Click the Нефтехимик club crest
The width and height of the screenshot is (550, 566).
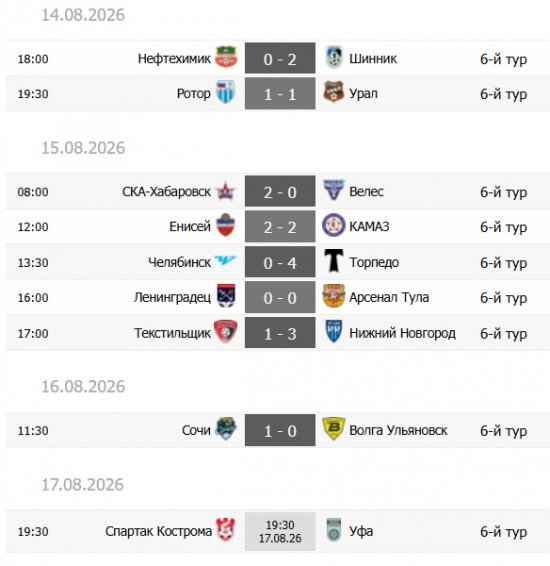[x=226, y=57]
